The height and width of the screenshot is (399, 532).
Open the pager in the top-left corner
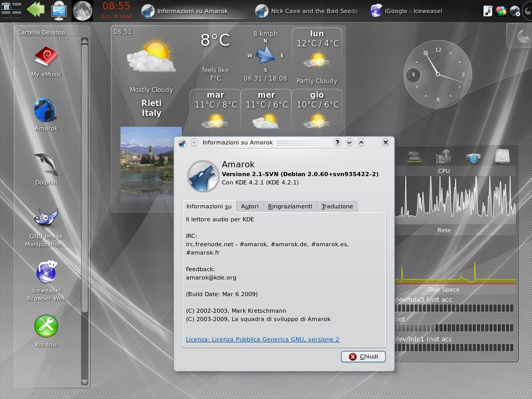pyautogui.click(x=11, y=10)
